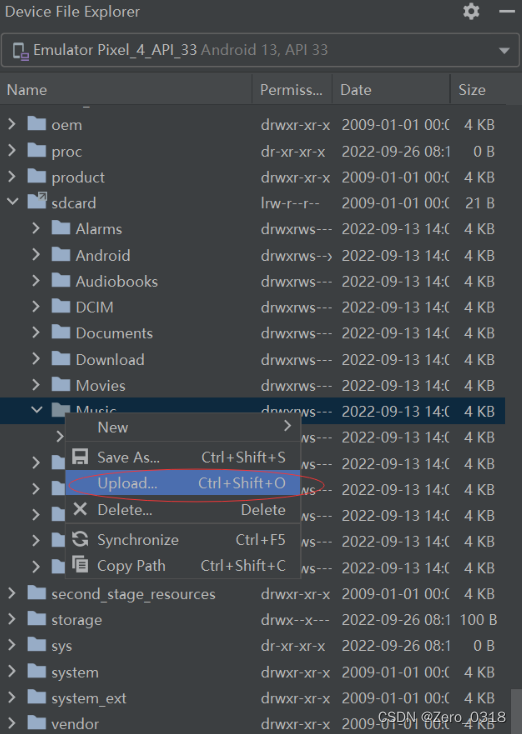The image size is (522, 734).
Task: Click the Synchronize refresh icon
Action: (80, 539)
